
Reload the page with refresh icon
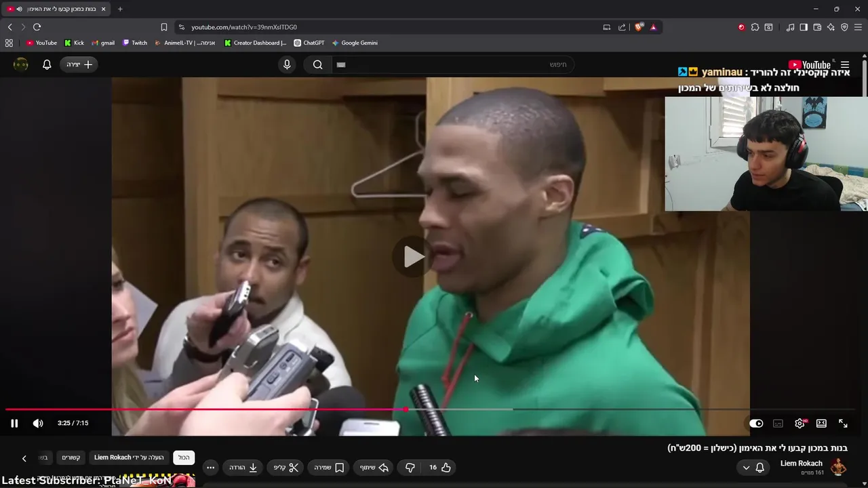pos(37,27)
